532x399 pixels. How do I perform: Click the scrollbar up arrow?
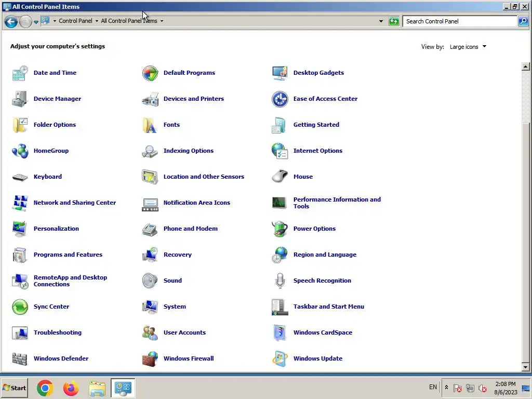[525, 66]
